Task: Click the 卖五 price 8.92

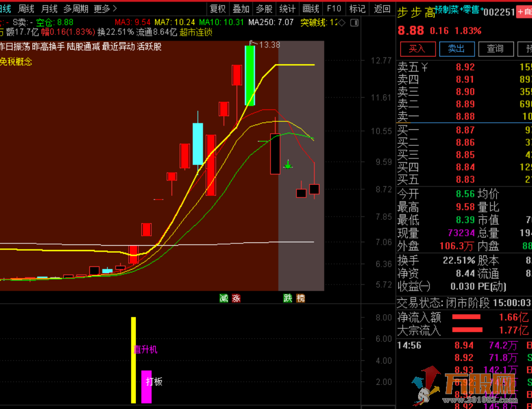Action: pyautogui.click(x=465, y=67)
